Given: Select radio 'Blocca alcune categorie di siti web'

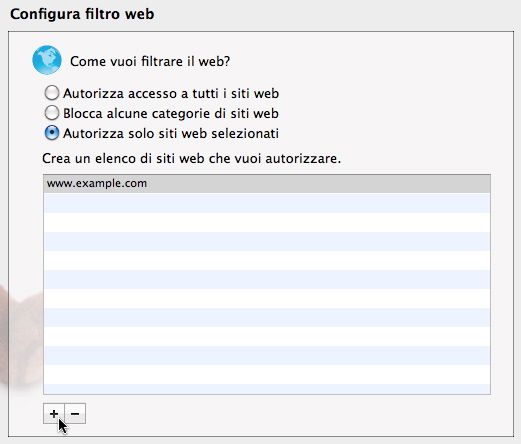Looking at the screenshot, I should 52,113.
